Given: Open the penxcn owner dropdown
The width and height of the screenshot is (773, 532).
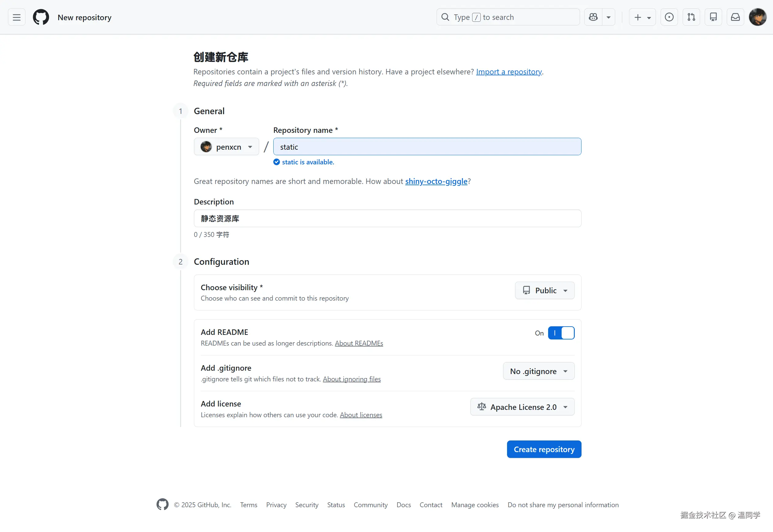Looking at the screenshot, I should click(x=226, y=147).
